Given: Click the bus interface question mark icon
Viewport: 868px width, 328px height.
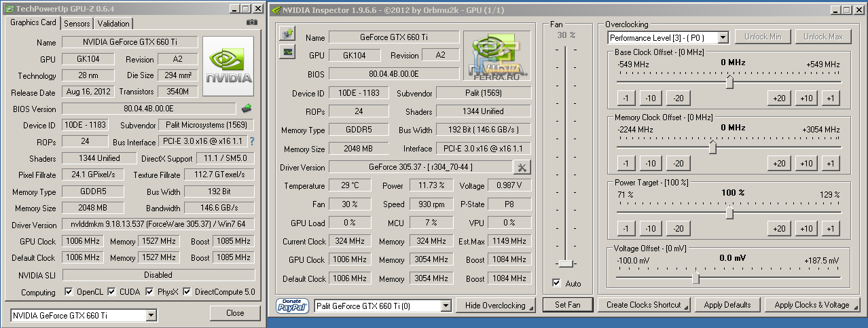Looking at the screenshot, I should (x=252, y=141).
